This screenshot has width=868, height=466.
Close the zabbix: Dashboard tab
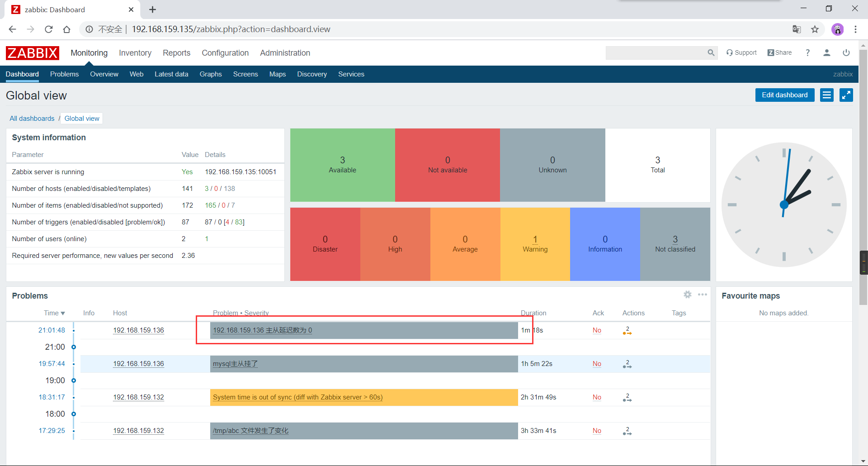click(x=131, y=10)
